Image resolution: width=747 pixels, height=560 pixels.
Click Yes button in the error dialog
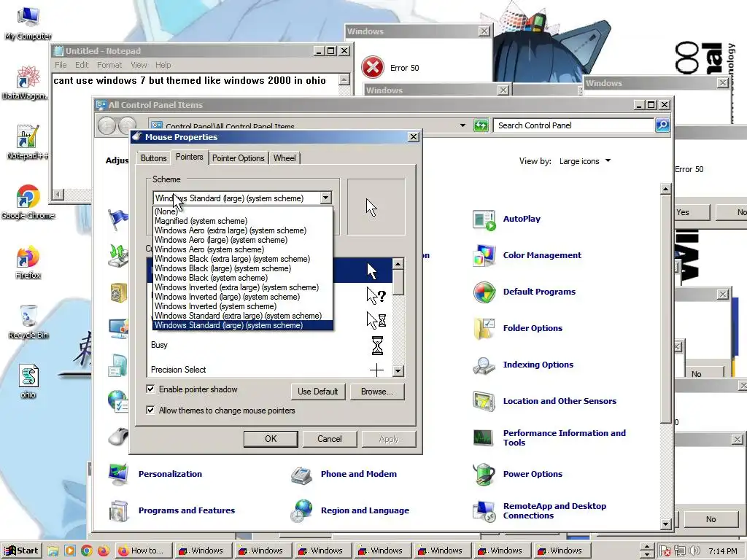pyautogui.click(x=692, y=212)
